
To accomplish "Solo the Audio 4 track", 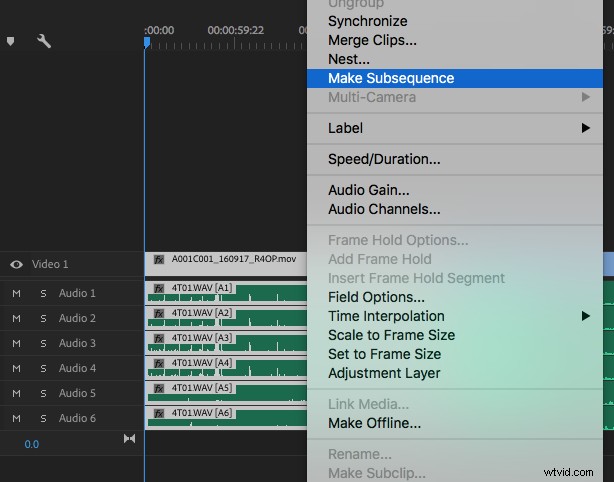I will click(x=43, y=368).
